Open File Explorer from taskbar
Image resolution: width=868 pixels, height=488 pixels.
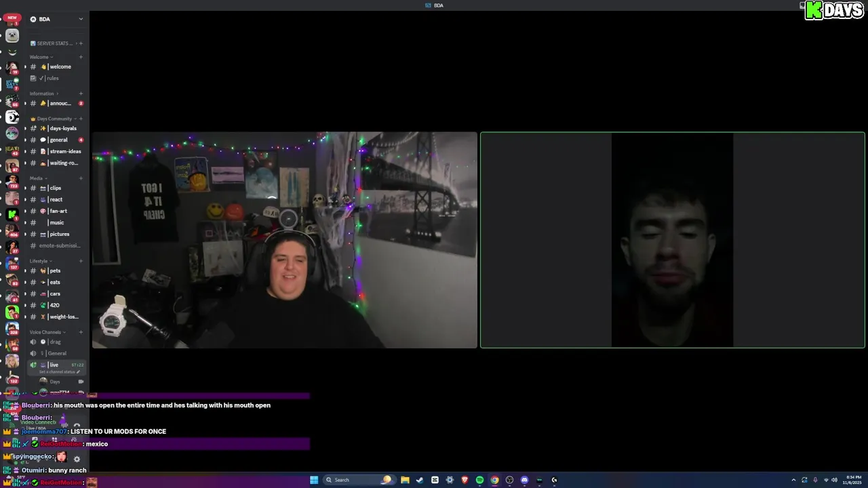tap(405, 480)
